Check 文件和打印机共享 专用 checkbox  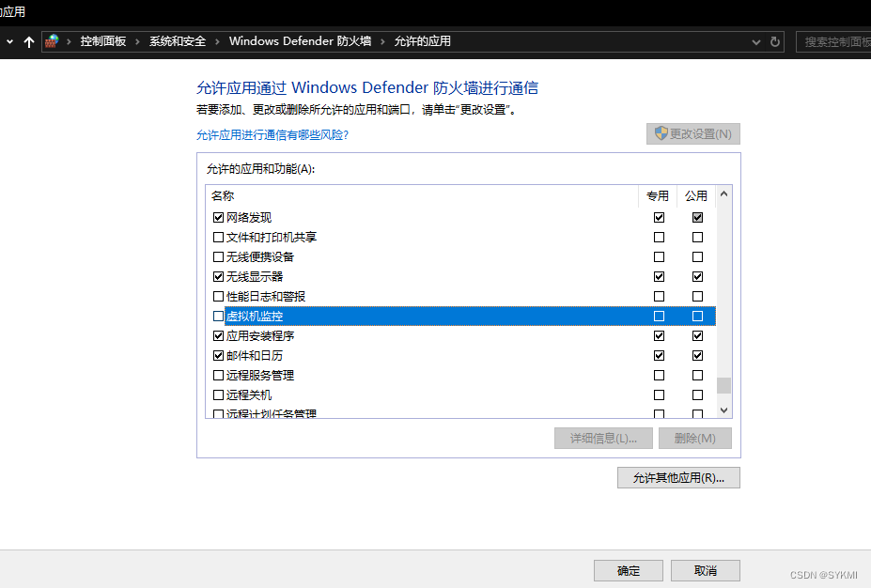coord(659,237)
